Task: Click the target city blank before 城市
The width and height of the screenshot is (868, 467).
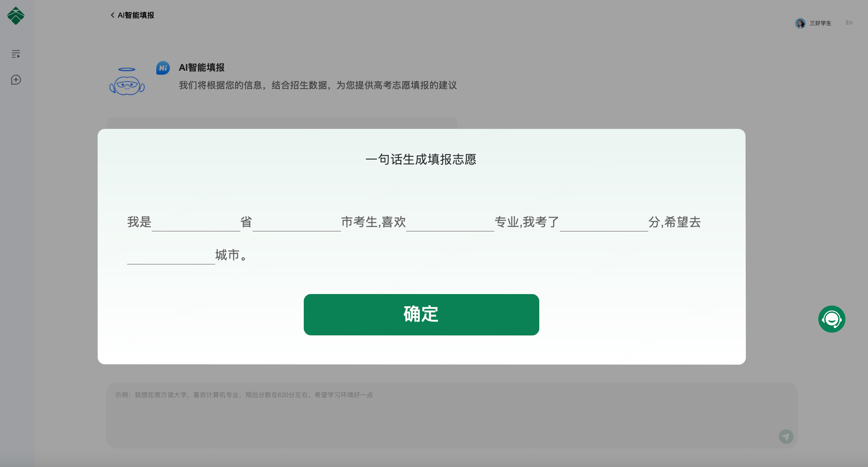Action: (171, 256)
